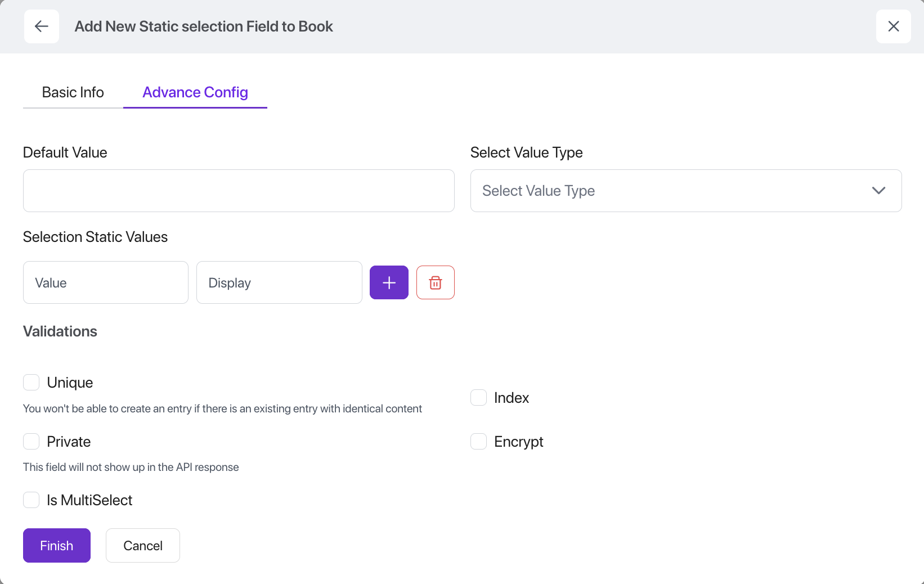Expand the Select Value Type chevron
Viewport: 924px width, 584px height.
[x=878, y=191]
